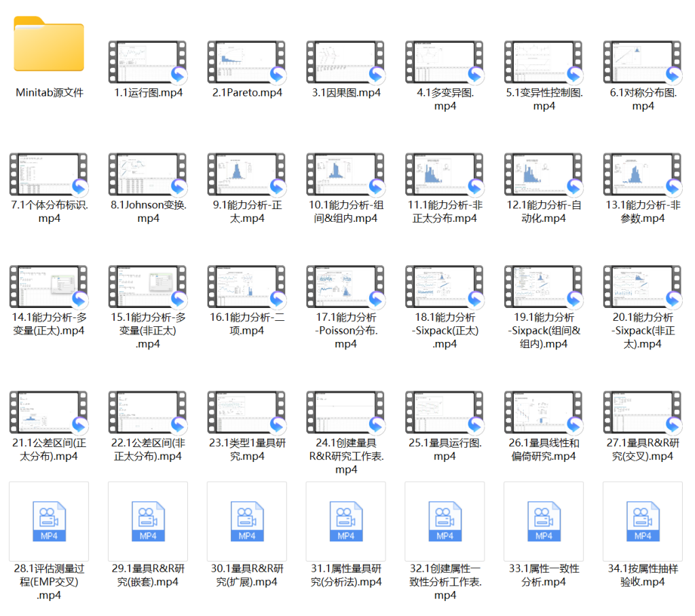The height and width of the screenshot is (616, 695).
Task: Click the 6.1对称分布图.mp4 thumbnail
Action: pyautogui.click(x=643, y=62)
